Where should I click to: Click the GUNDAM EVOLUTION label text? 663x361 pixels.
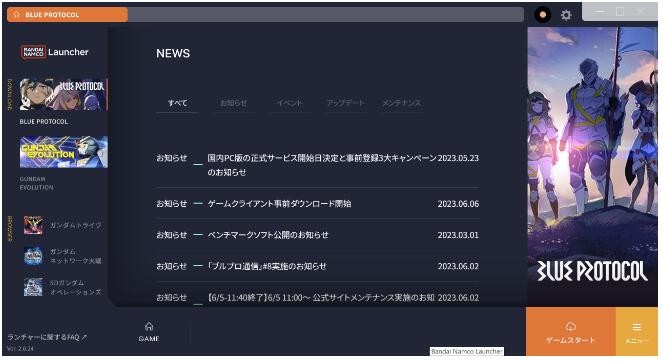pyautogui.click(x=36, y=183)
